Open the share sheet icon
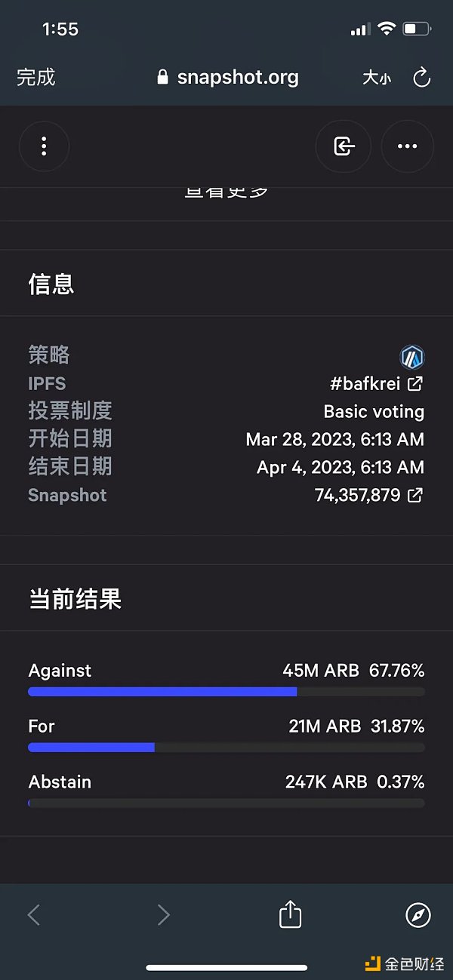The width and height of the screenshot is (453, 980). (x=290, y=915)
